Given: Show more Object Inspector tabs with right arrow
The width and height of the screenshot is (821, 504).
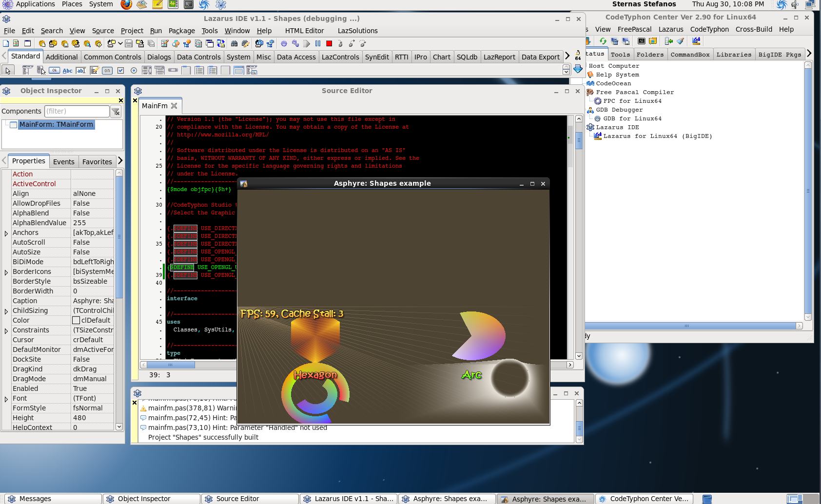Looking at the screenshot, I should coord(120,161).
